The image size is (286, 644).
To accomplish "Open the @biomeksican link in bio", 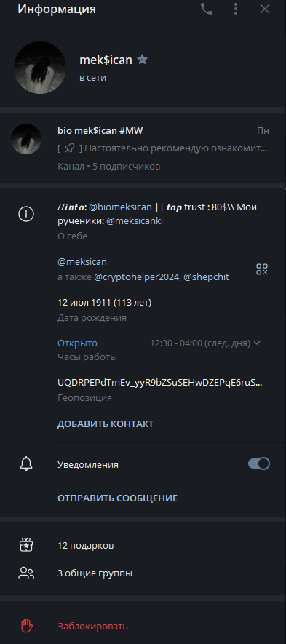I will [x=120, y=207].
